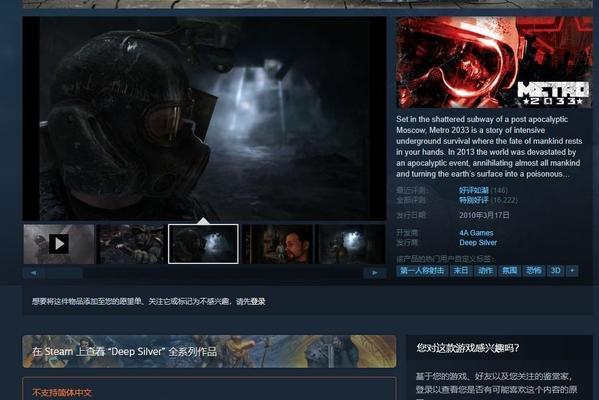This screenshot has height=400, width=599.
Task: Open the 4A Games developer link
Action: [476, 233]
